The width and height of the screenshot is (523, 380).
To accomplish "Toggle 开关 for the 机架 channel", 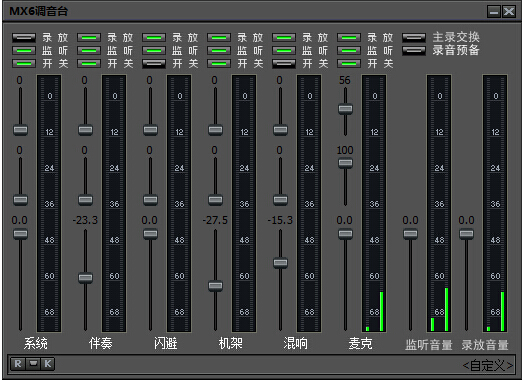I will [x=219, y=63].
